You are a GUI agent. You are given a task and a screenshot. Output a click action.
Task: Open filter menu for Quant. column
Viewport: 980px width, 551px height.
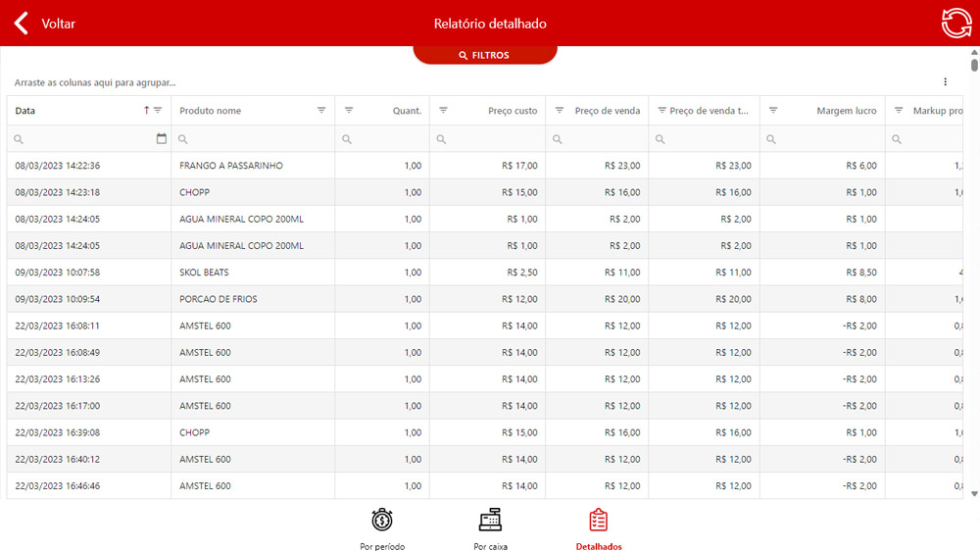[x=349, y=111]
